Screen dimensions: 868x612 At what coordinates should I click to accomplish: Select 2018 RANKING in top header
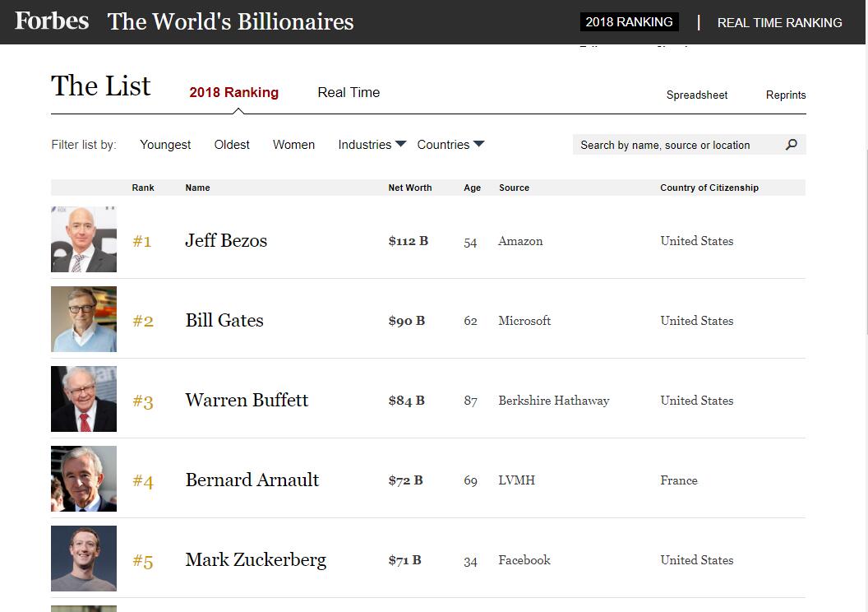coord(629,22)
